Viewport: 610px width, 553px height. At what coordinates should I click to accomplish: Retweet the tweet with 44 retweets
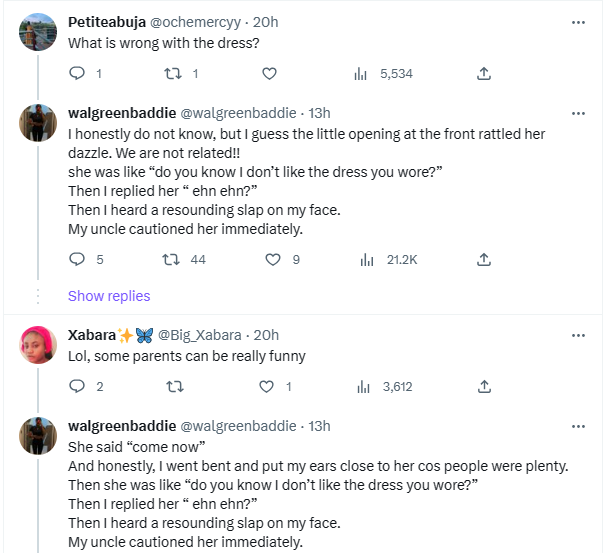(174, 259)
